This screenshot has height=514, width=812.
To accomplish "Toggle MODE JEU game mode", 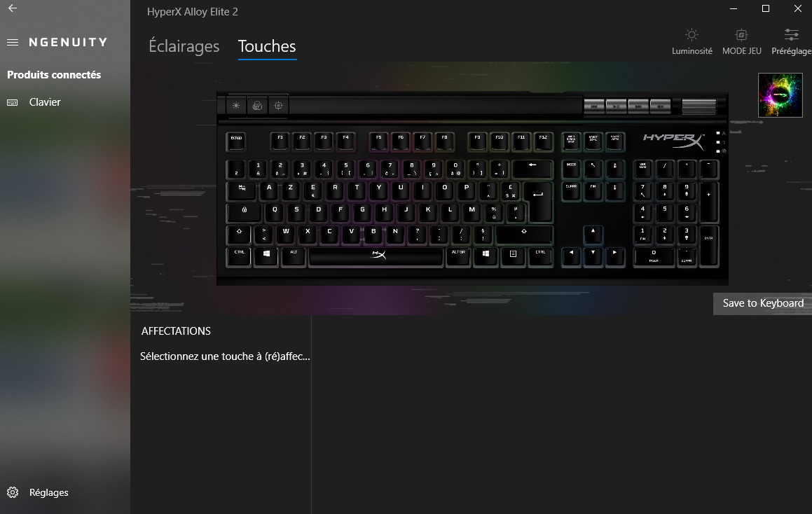I will click(x=741, y=42).
